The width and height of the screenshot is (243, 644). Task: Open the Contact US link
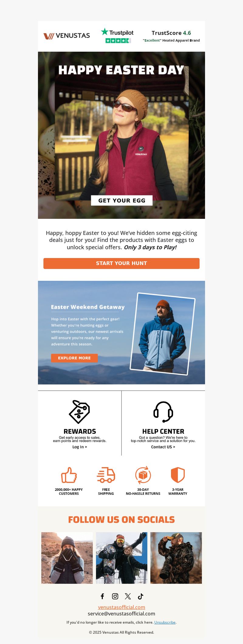pos(163,447)
